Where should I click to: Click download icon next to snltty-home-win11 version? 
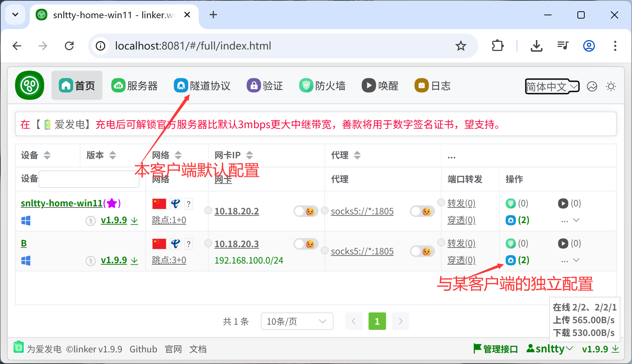(134, 221)
